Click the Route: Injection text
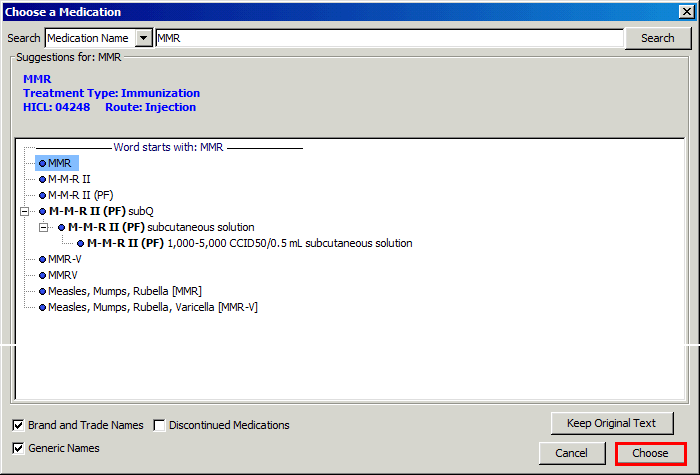The height and width of the screenshot is (475, 700). [150, 107]
